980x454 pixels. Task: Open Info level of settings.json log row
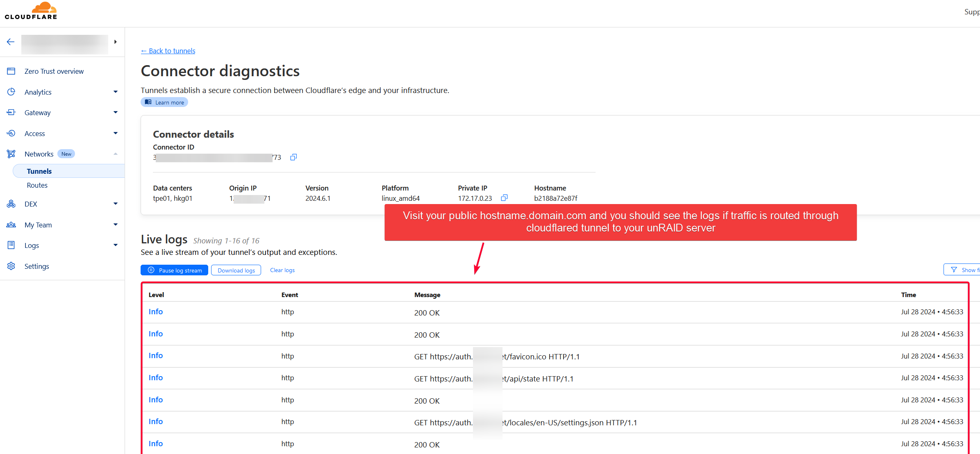click(x=156, y=422)
